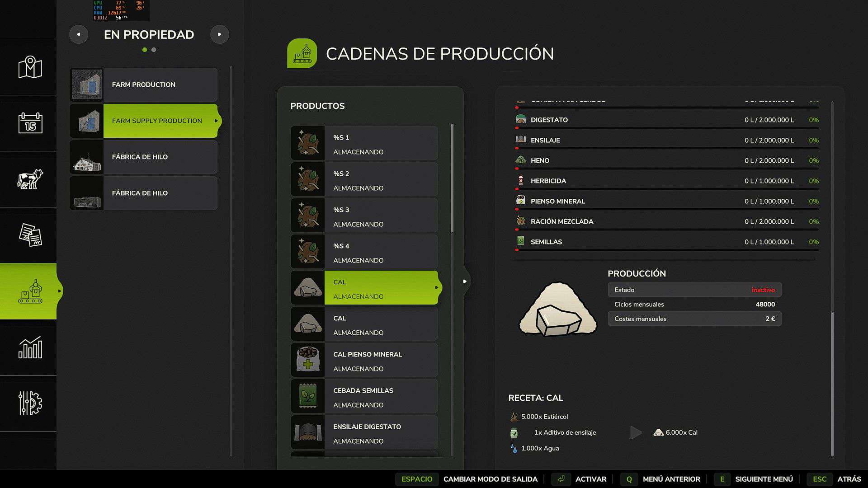Open the map sidebar icon
This screenshot has width=868, height=488.
coord(30,67)
